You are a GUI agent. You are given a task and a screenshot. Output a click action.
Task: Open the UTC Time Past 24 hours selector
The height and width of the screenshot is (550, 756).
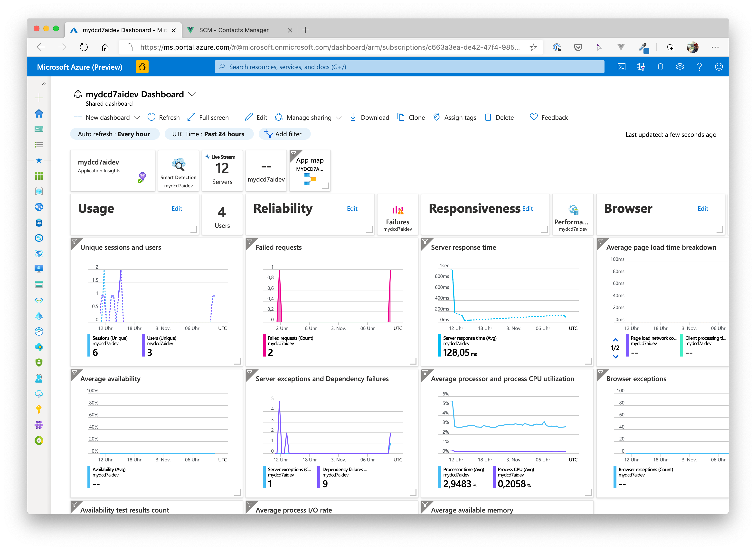pos(209,134)
